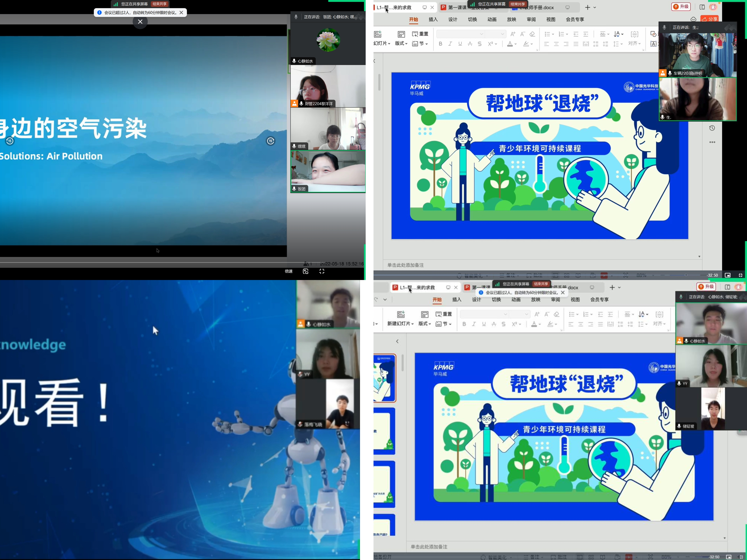
Task: Skip forward 15 seconds on the video
Action: click(270, 141)
